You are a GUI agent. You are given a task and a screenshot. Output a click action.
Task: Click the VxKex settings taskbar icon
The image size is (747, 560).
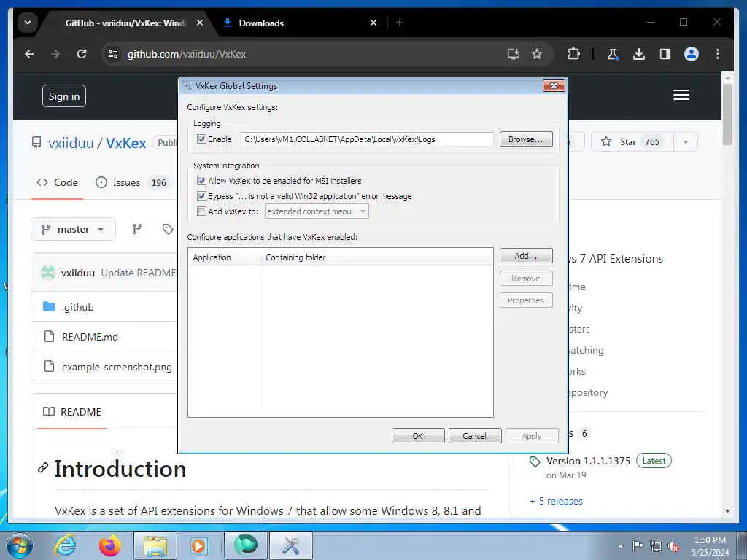coord(291,545)
